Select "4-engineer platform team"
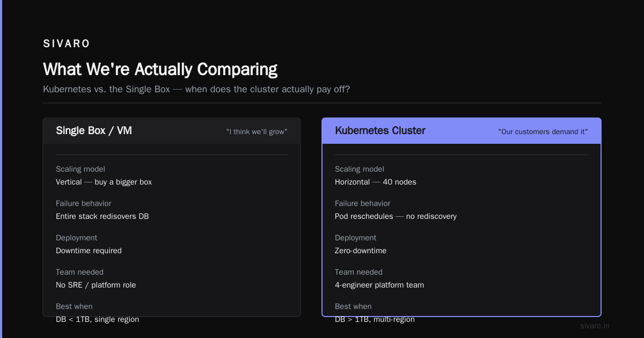This screenshot has height=338, width=644. coord(379,285)
